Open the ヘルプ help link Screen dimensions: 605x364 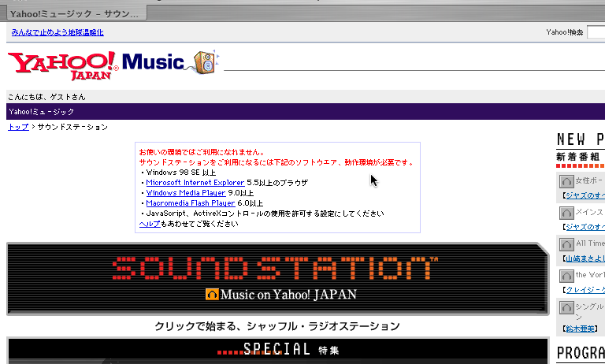click(x=150, y=224)
